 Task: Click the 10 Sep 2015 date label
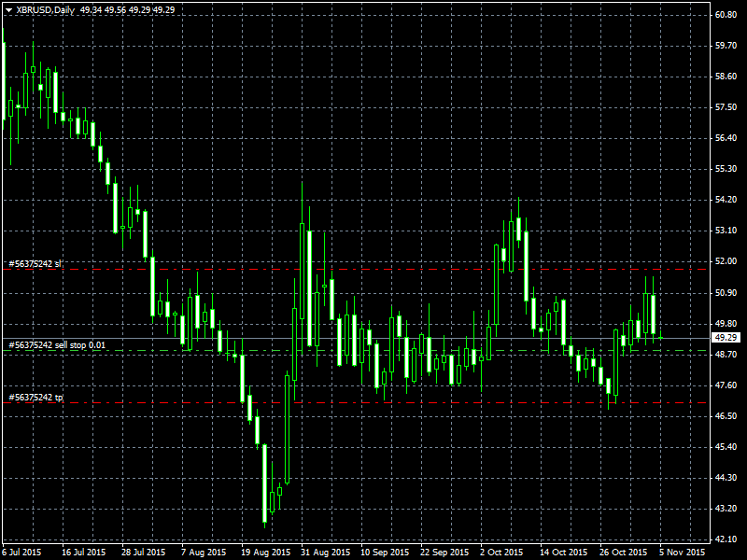tap(385, 553)
